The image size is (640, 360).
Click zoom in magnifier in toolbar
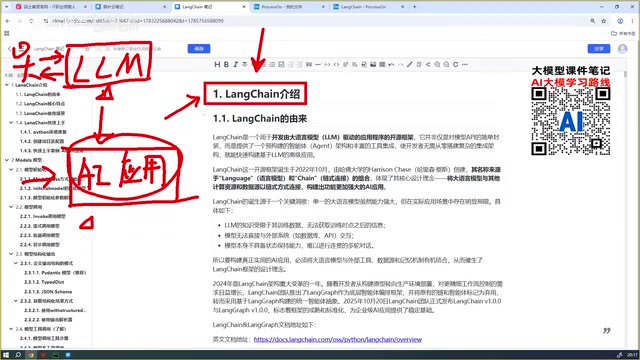coord(437,64)
